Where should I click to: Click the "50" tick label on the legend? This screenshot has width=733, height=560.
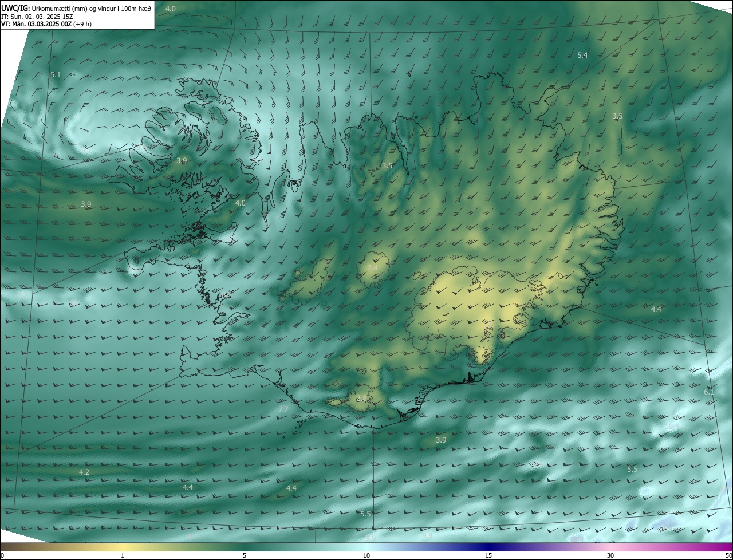(728, 555)
